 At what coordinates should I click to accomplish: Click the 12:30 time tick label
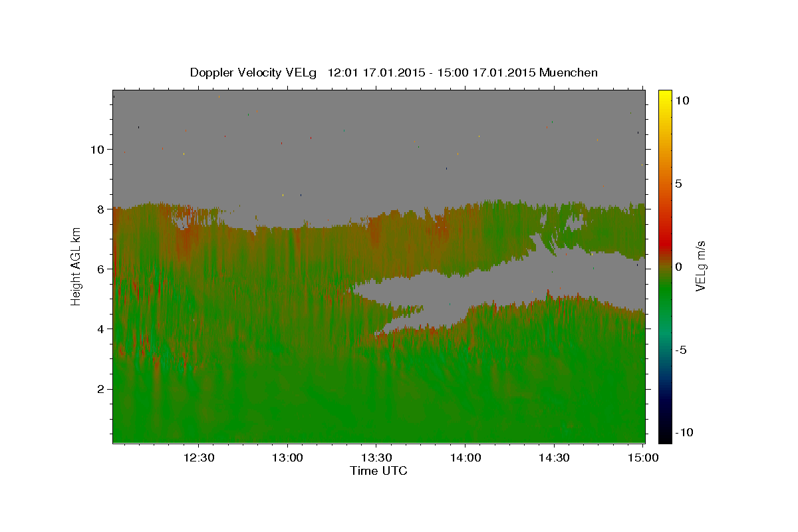pos(199,458)
